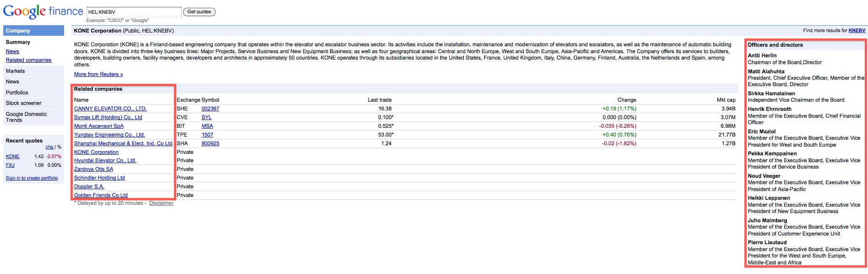
Task: Open Symax Lift (Holding) Co., Ltd
Action: tap(108, 117)
